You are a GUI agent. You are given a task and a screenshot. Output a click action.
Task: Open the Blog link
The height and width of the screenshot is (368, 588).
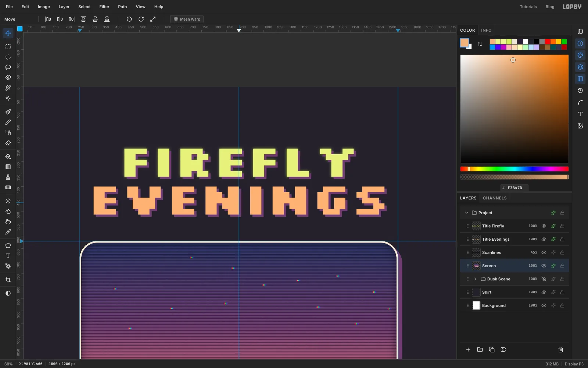(550, 7)
